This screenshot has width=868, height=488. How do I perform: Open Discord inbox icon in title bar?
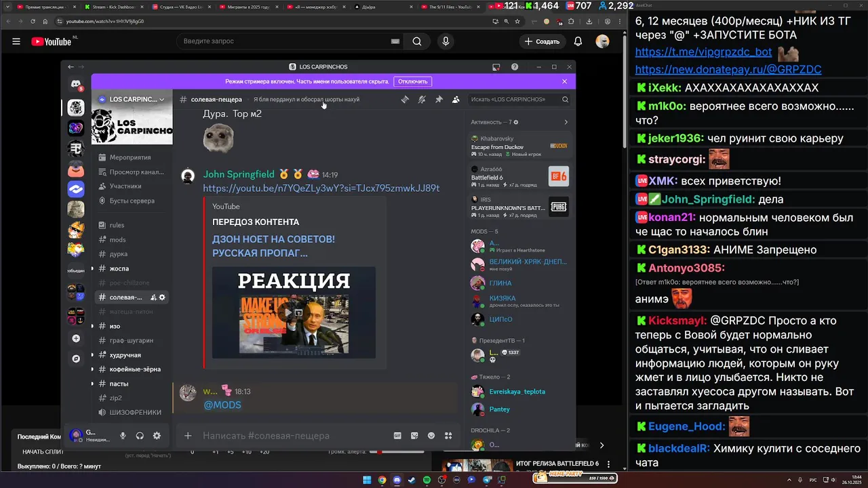tap(496, 66)
